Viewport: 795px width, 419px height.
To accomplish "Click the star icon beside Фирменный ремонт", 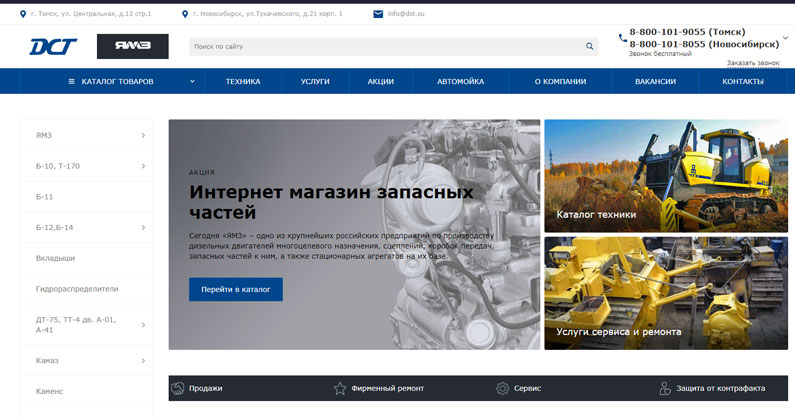I will [340, 388].
